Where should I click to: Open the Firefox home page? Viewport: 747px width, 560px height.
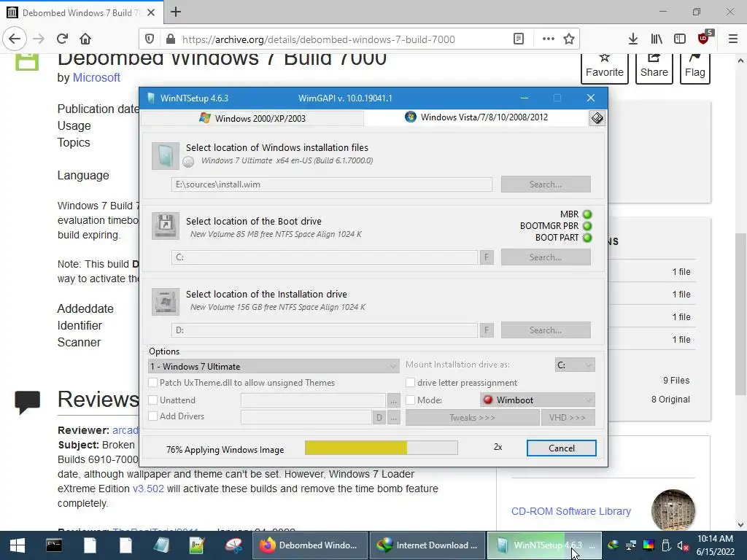tap(85, 39)
